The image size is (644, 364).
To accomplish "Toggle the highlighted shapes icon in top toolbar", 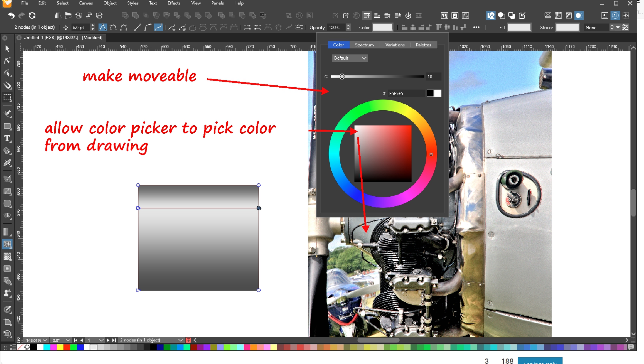I will click(x=491, y=15).
